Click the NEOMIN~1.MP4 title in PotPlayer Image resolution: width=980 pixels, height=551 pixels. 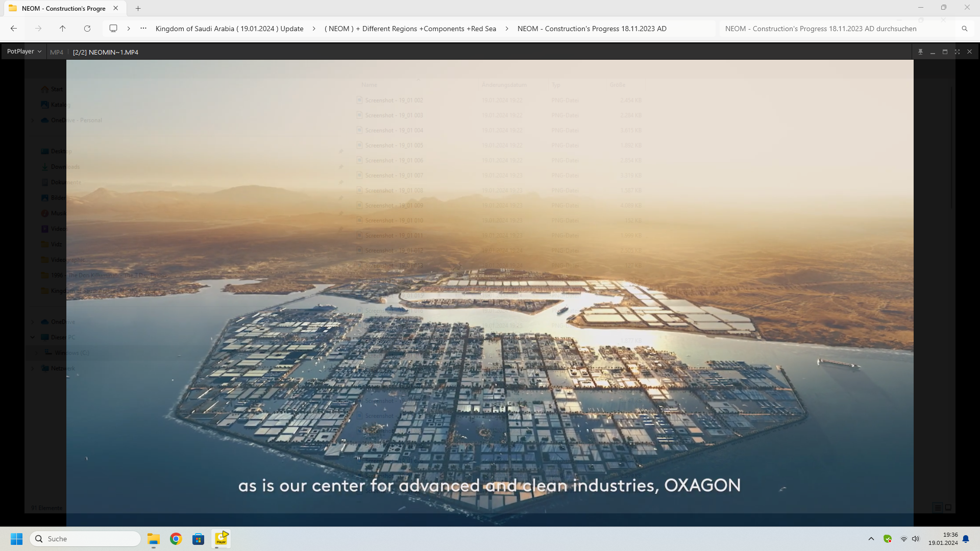click(x=106, y=52)
